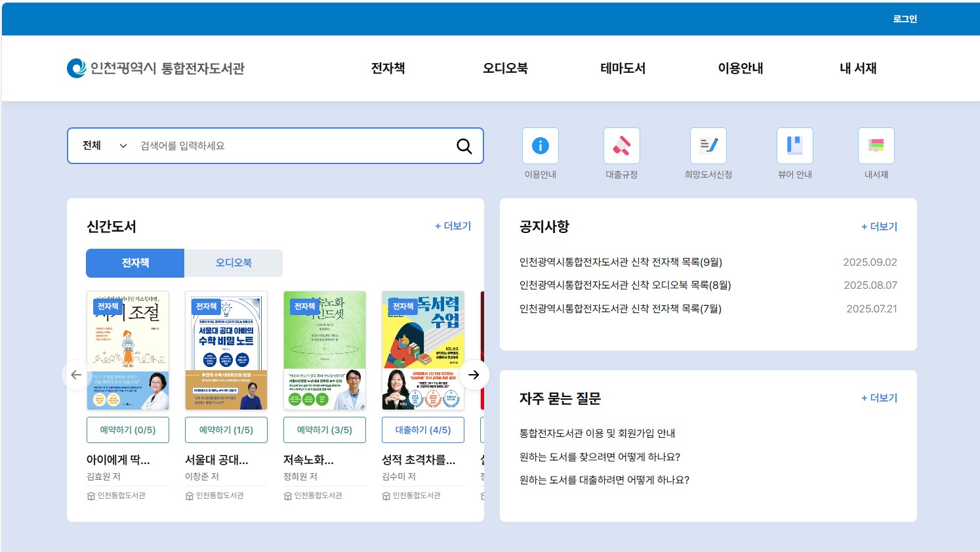Open the 희망도서신청 book request icon
Viewport: 980px width, 552px height.
click(708, 145)
